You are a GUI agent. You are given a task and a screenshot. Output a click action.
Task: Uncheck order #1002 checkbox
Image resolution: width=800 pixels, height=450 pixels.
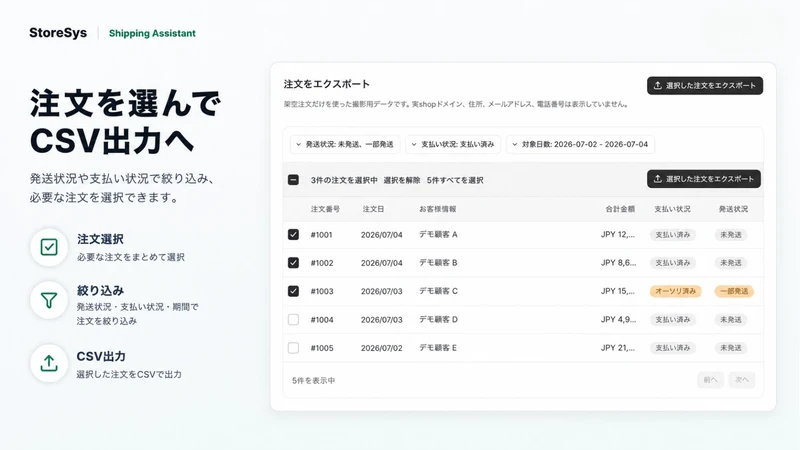point(293,263)
